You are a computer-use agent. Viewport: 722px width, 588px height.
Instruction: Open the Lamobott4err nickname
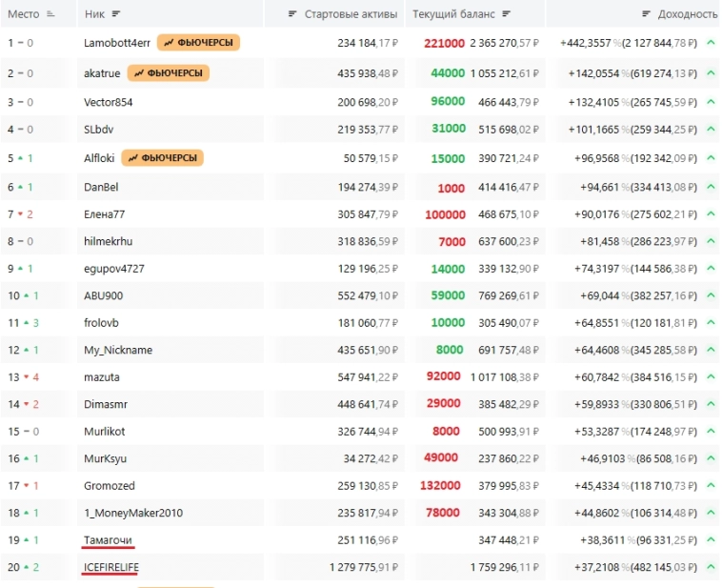[117, 43]
